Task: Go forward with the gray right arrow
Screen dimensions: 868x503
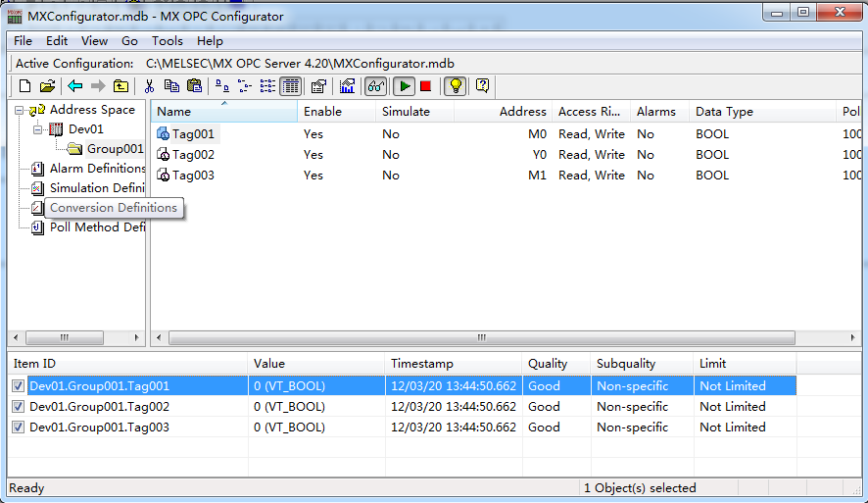Action: point(98,86)
